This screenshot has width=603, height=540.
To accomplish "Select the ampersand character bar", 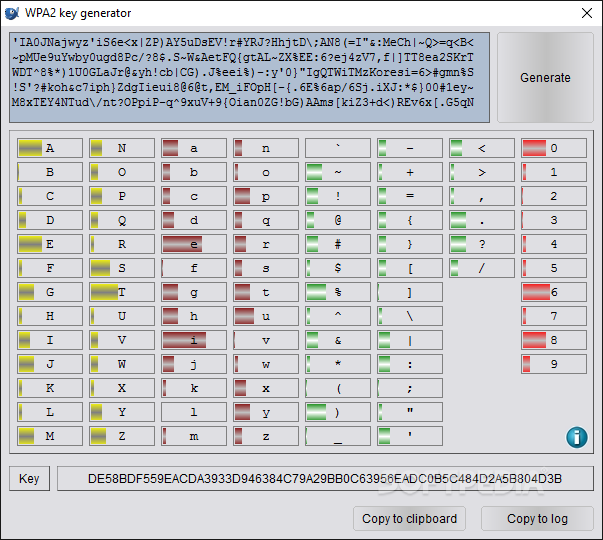I will 338,340.
